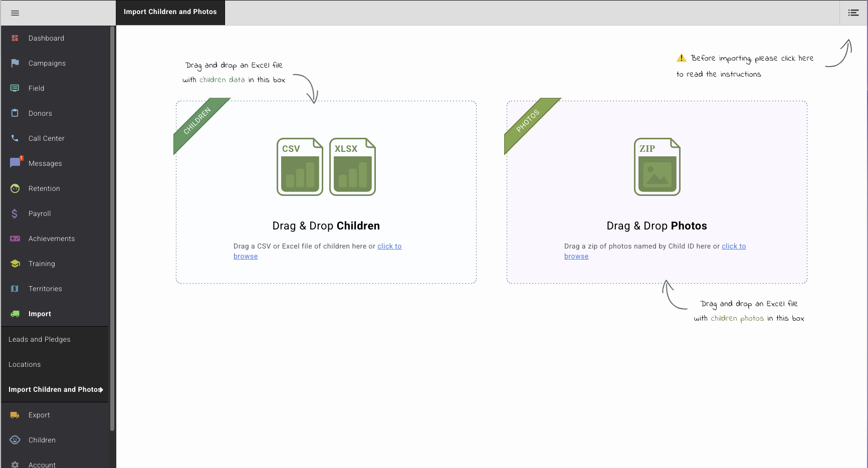This screenshot has height=468, width=868.
Task: Click the Children face icon
Action: (15, 440)
